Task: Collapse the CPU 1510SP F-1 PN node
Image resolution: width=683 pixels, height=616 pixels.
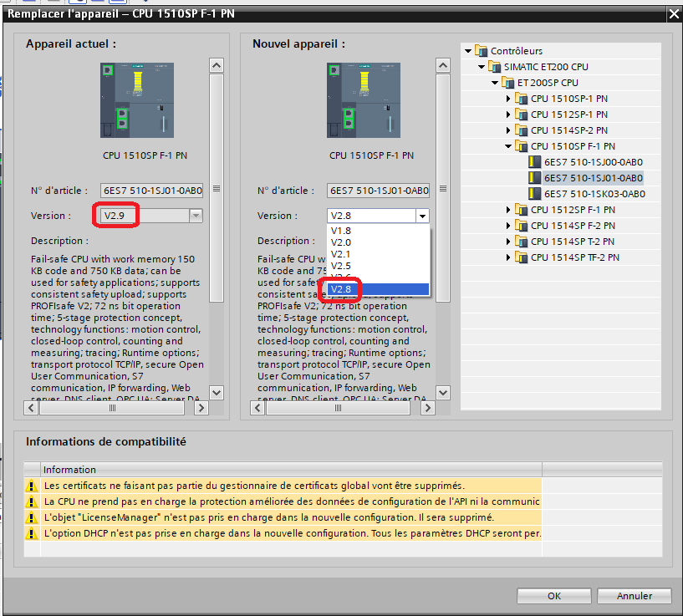Action: coord(508,146)
